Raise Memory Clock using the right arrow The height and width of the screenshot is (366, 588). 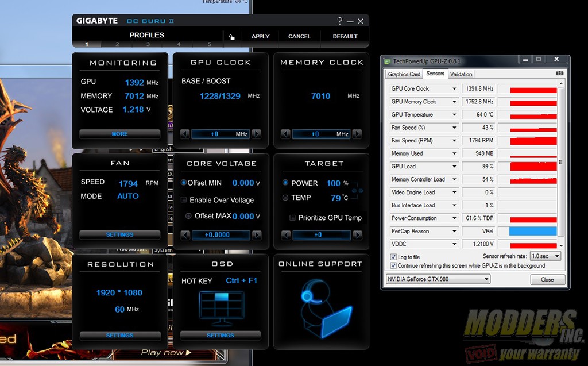click(x=357, y=134)
